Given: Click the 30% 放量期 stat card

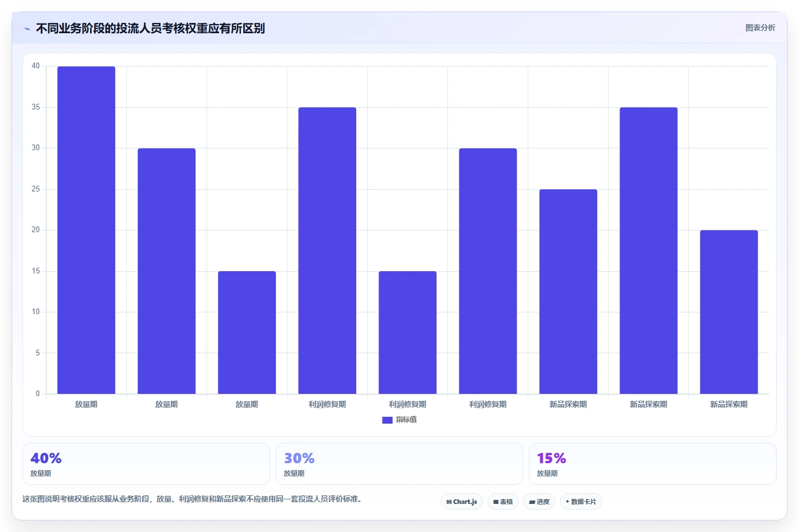Looking at the screenshot, I should click(x=399, y=464).
